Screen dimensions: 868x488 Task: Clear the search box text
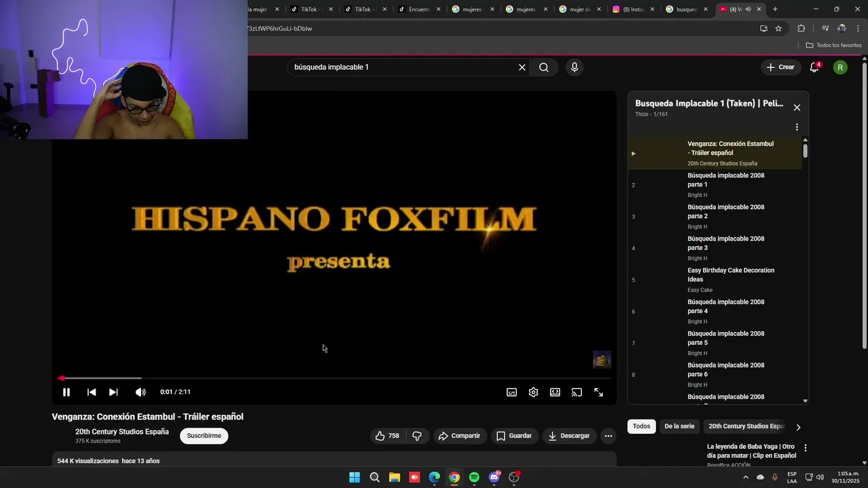(x=522, y=67)
